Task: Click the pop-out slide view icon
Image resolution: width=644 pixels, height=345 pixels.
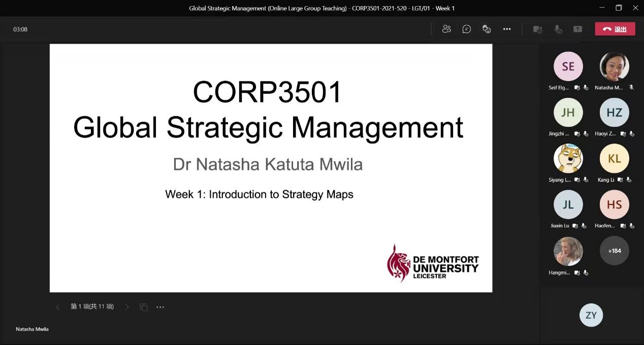Action: click(x=144, y=307)
